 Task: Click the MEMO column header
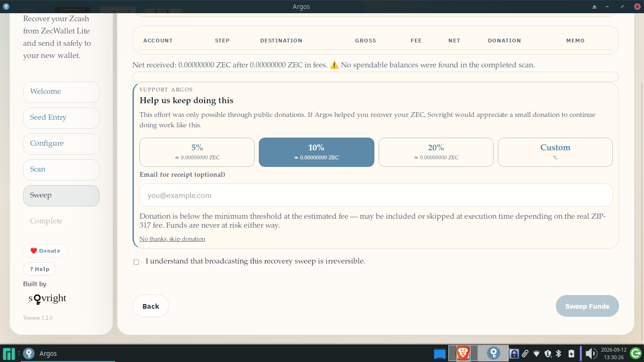[575, 41]
